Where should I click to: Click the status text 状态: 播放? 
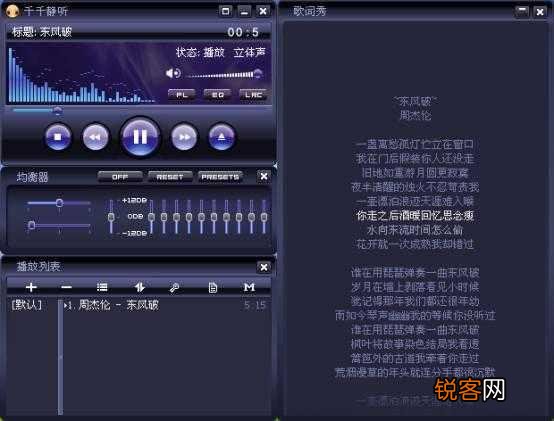(200, 53)
